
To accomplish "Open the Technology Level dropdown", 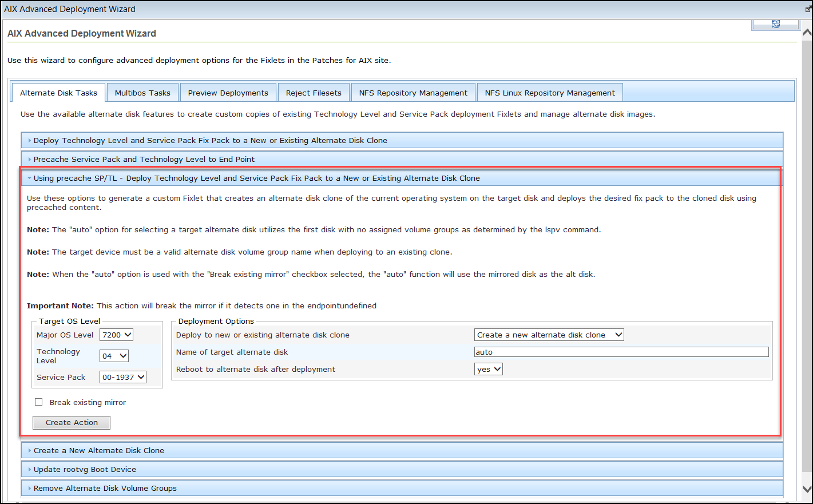I will pyautogui.click(x=114, y=356).
